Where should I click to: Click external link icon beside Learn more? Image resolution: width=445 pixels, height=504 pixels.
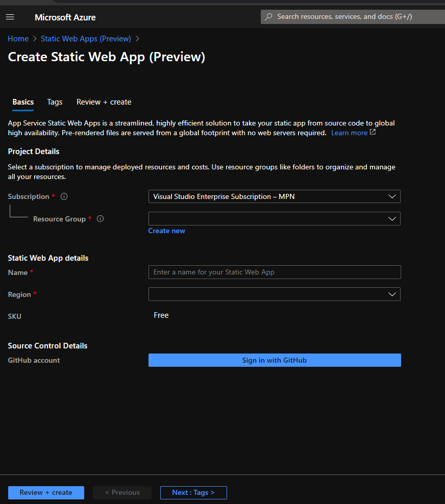(x=373, y=132)
